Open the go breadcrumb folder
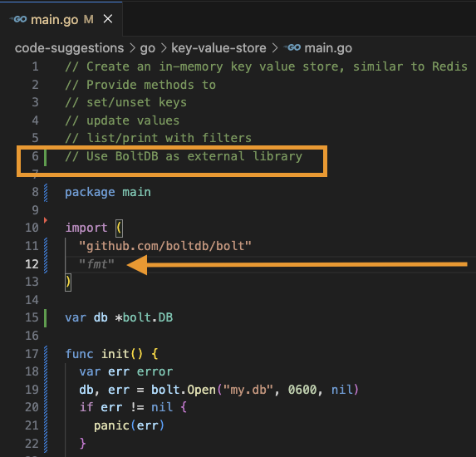Screen dimensions: 476x457 [x=148, y=48]
